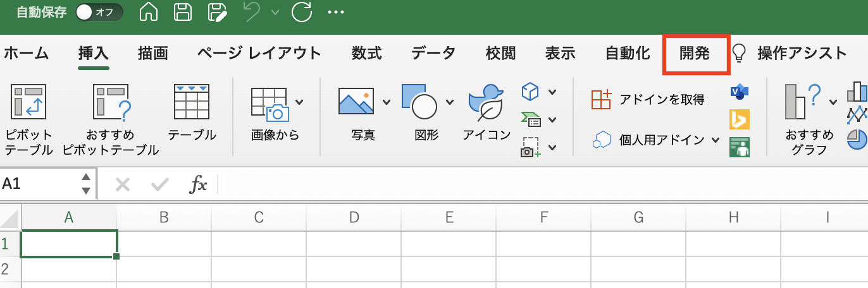Expand the おすすめグラフ dropdown arrow

tap(833, 102)
